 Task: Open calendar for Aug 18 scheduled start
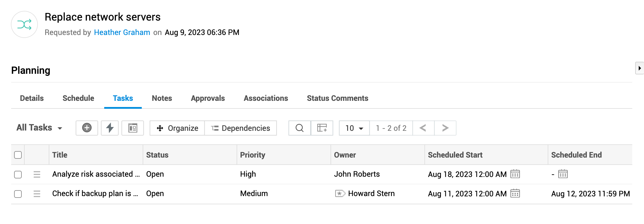point(515,174)
